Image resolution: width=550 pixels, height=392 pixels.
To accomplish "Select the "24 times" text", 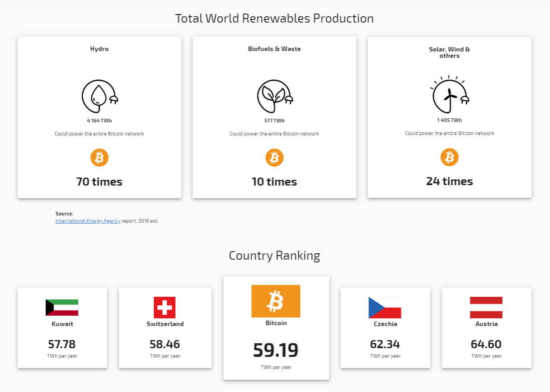I will coord(450,182).
